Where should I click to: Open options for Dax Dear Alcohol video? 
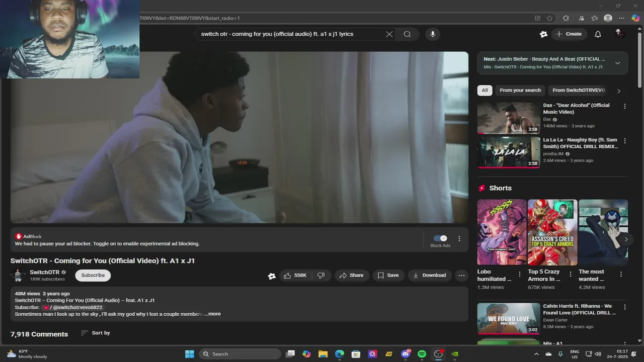pyautogui.click(x=625, y=107)
